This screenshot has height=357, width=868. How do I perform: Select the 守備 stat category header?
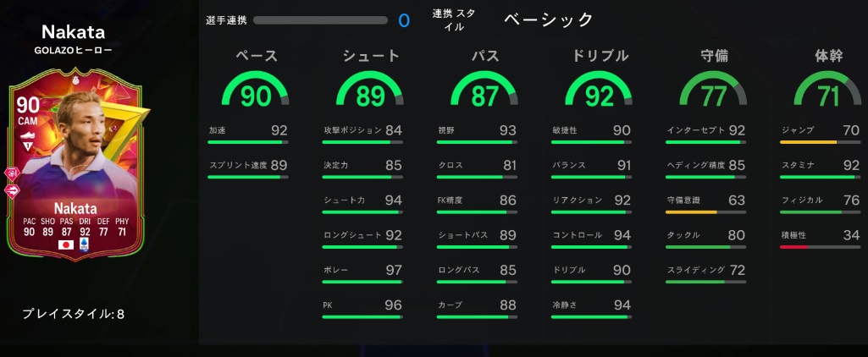coord(714,56)
